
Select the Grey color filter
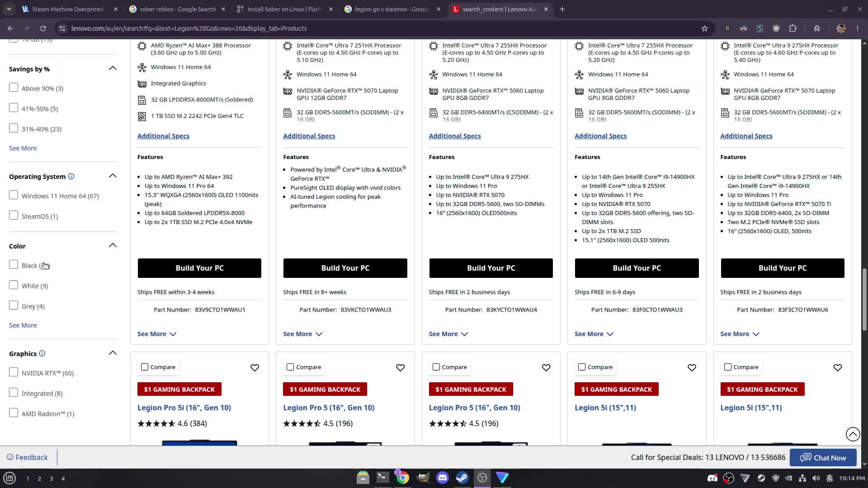point(14,305)
